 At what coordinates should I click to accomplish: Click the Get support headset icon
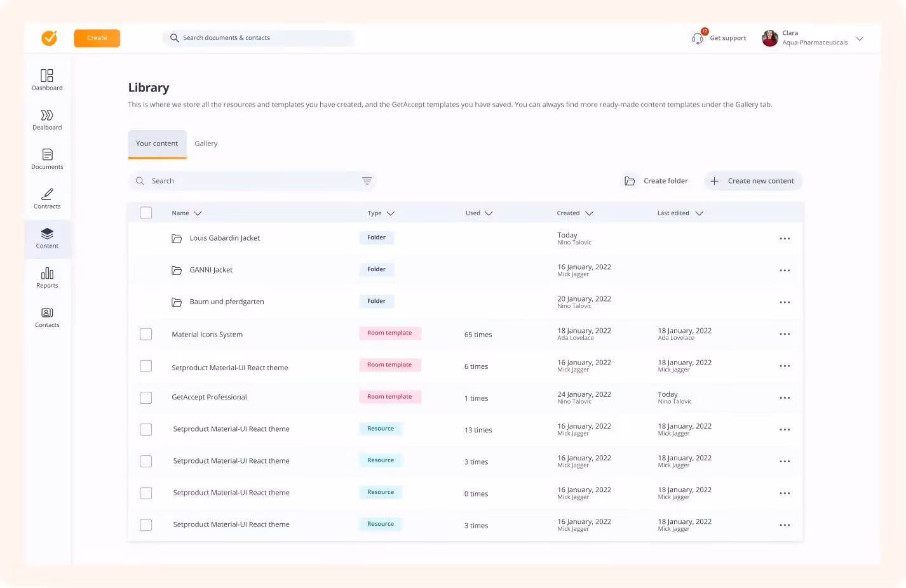[697, 38]
